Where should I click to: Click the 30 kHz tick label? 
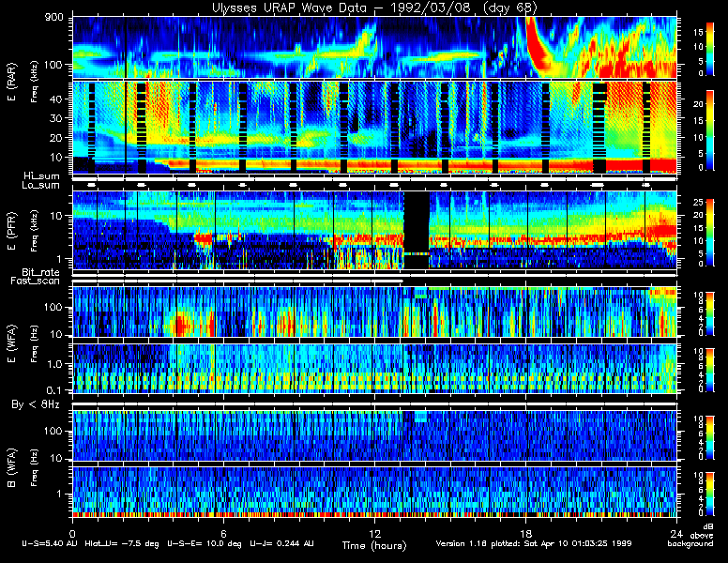(55, 118)
